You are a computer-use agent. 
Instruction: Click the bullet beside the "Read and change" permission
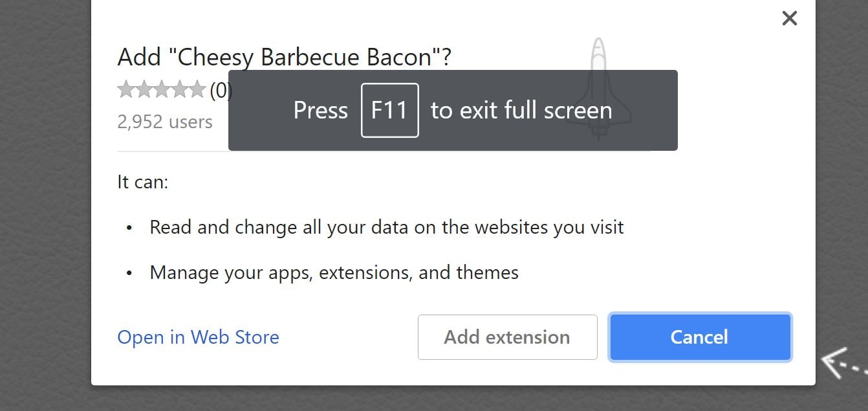[129, 228]
